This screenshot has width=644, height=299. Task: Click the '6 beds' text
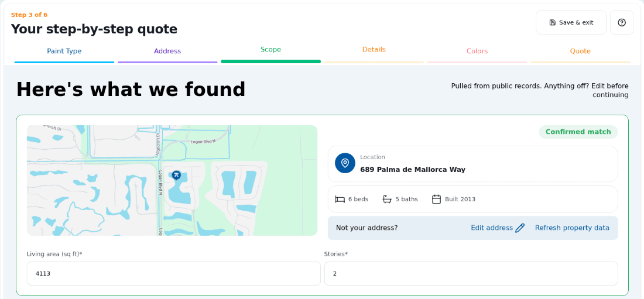tap(358, 199)
